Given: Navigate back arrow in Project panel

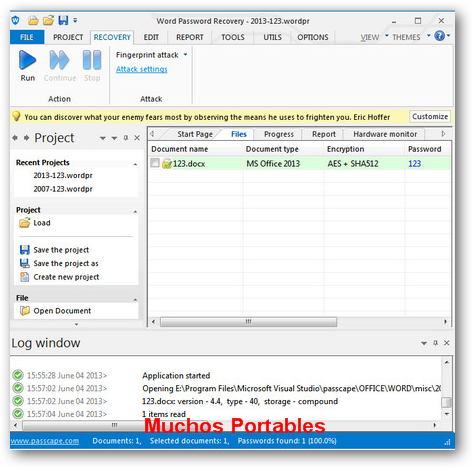Looking at the screenshot, I should (15, 138).
